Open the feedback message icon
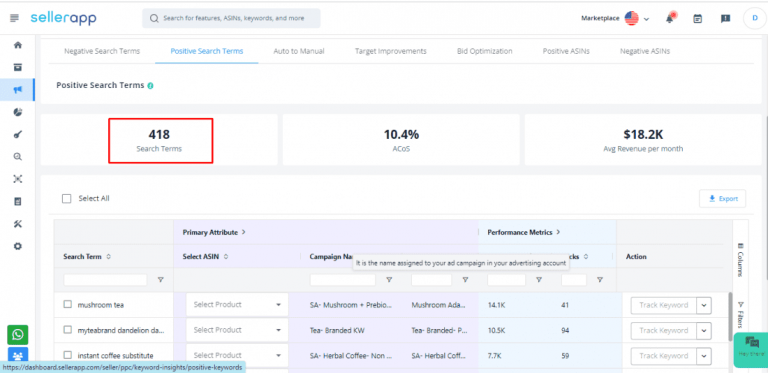This screenshot has height=373, width=768. coord(725,19)
